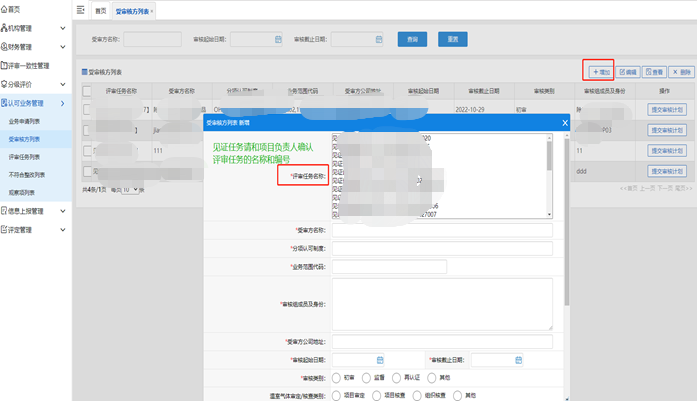
Task: Select the 初审 audit type radio
Action: (x=336, y=378)
